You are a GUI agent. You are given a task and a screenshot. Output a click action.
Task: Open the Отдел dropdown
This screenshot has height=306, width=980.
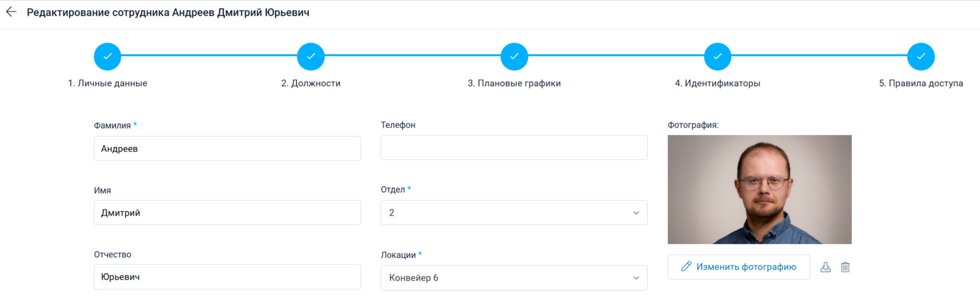[514, 213]
